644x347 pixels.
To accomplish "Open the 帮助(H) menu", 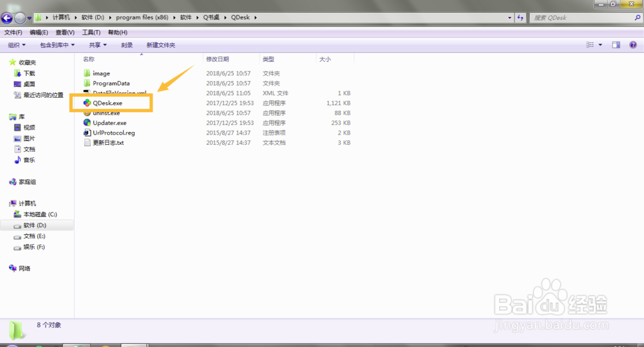I will point(117,32).
